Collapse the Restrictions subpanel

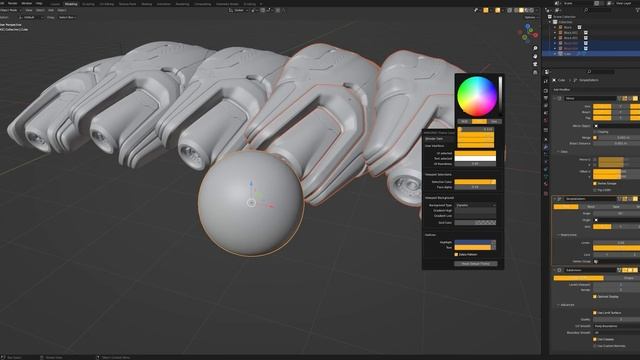pyautogui.click(x=558, y=235)
